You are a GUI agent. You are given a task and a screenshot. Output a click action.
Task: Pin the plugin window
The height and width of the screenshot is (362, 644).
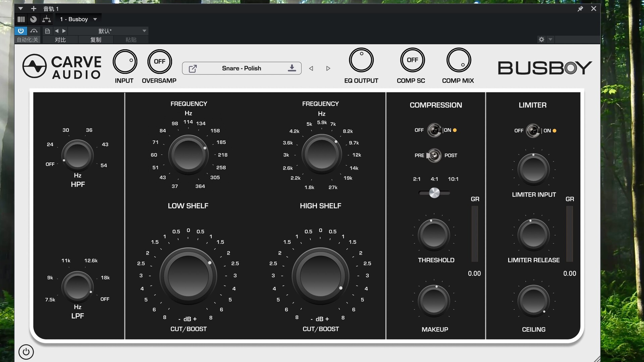[580, 9]
